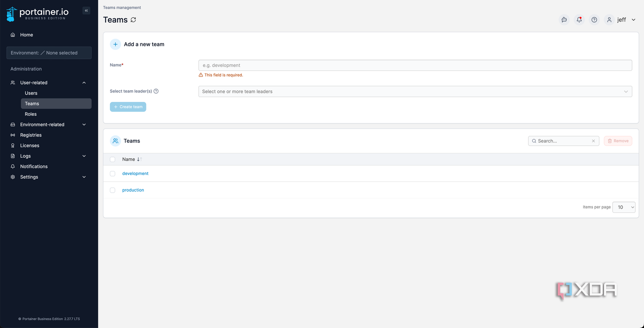Refresh the Teams page icon
The image size is (644, 328).
pos(134,20)
